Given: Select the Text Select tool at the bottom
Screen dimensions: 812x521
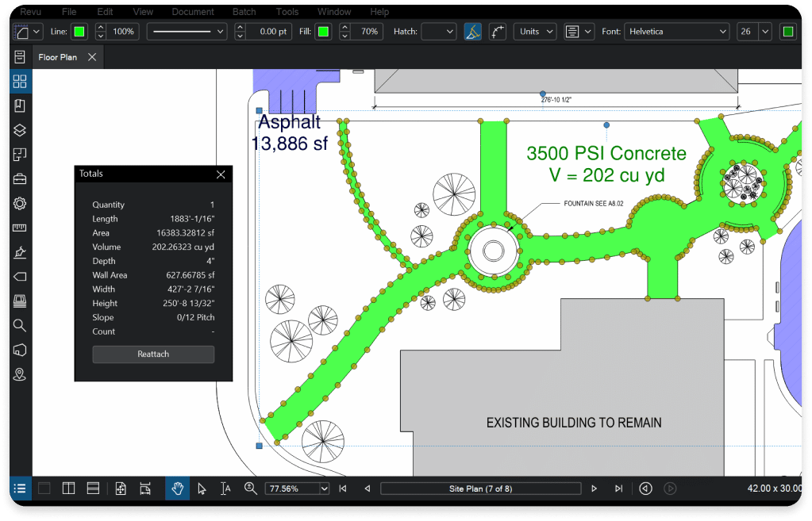Looking at the screenshot, I should coord(225,488).
